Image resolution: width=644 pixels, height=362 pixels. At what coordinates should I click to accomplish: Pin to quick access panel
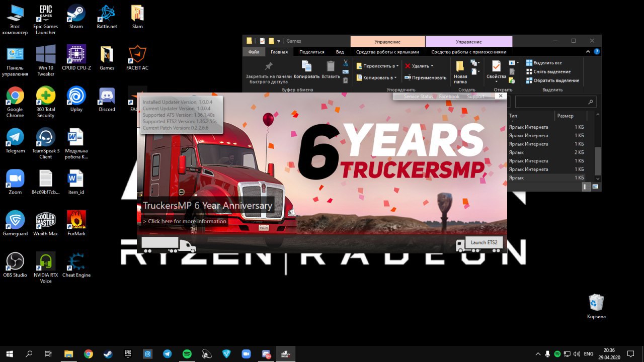point(269,72)
